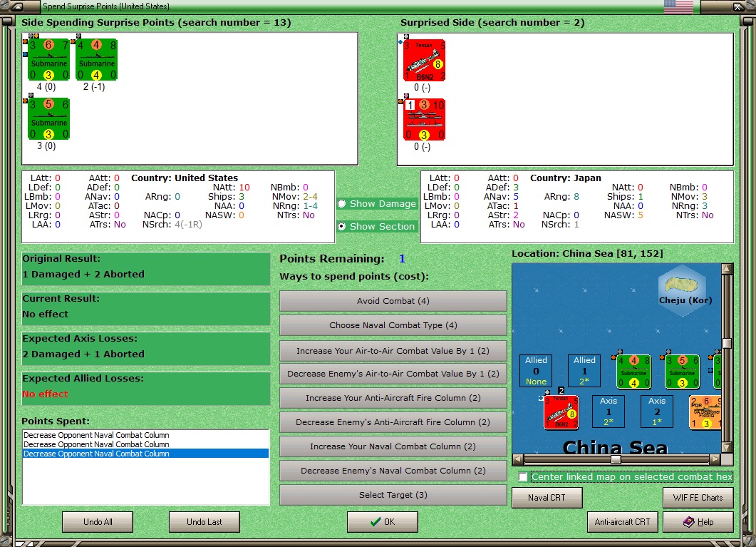Click the orange destroyer flotilla counter

coord(705,412)
